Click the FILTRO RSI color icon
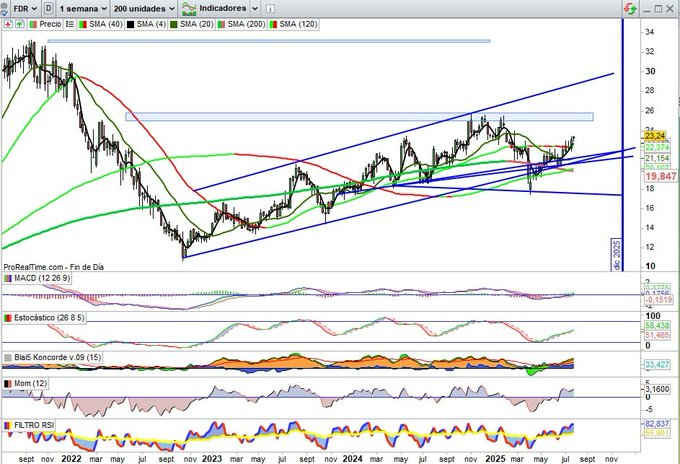This screenshot has height=464, width=680. click(x=8, y=425)
